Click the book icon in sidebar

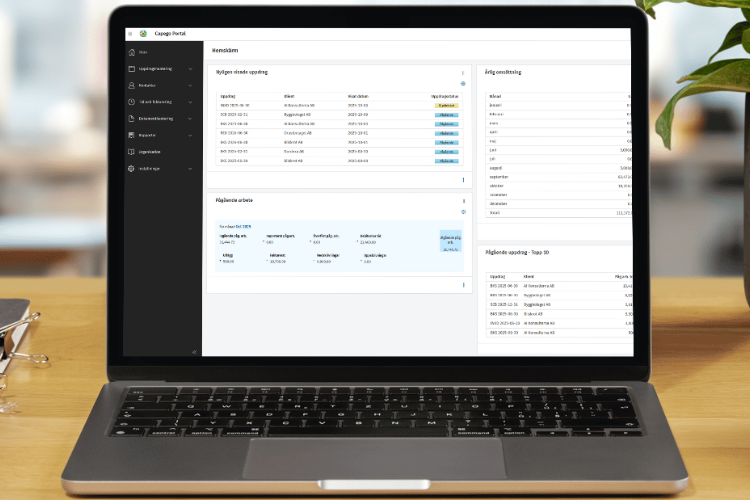132,152
